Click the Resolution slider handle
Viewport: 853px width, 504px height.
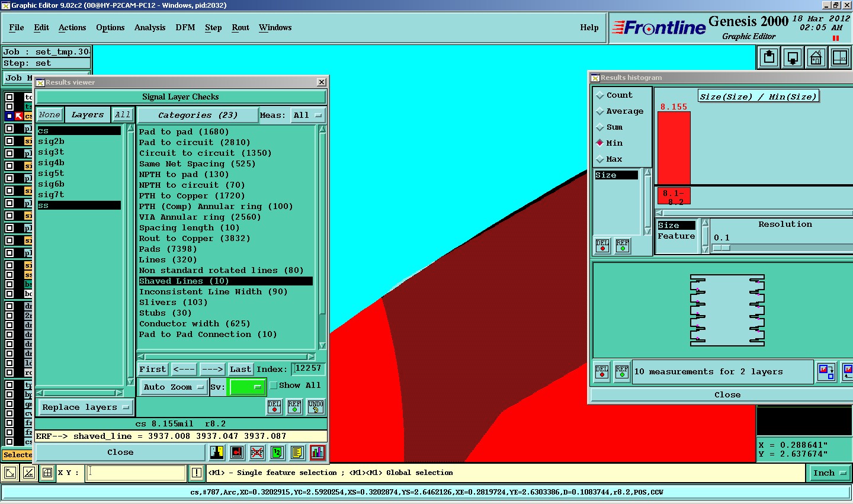[721, 248]
